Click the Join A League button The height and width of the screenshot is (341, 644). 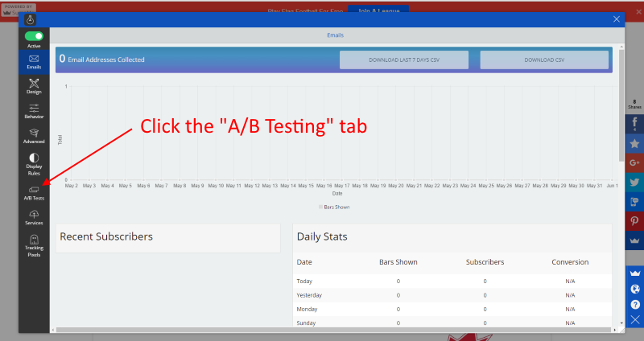click(x=378, y=9)
